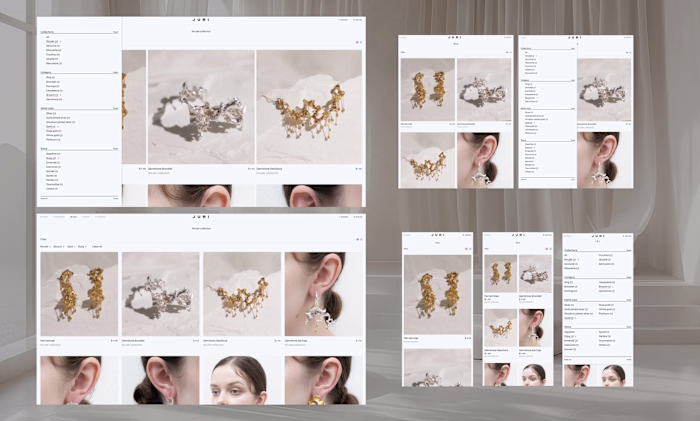The height and width of the screenshot is (421, 700).
Task: Toggle the Silver filter in top desktop sidebar
Action: 51,113
